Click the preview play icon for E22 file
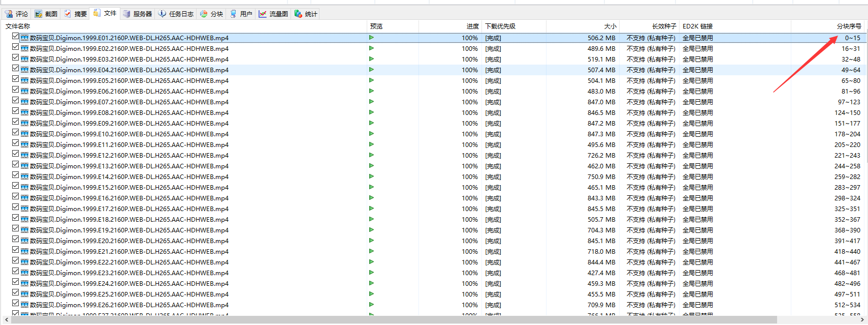Viewport: 868px width, 325px height. click(x=371, y=262)
